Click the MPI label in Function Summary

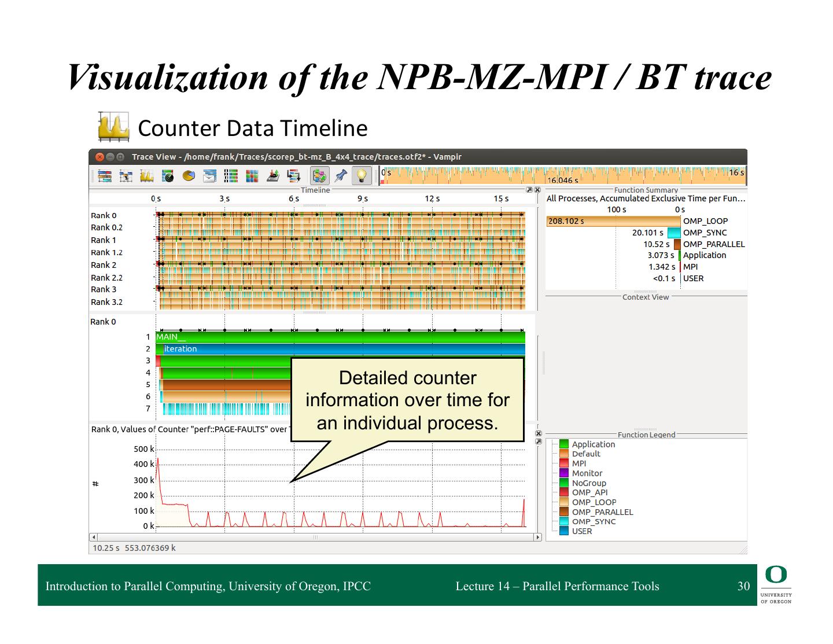tap(691, 267)
